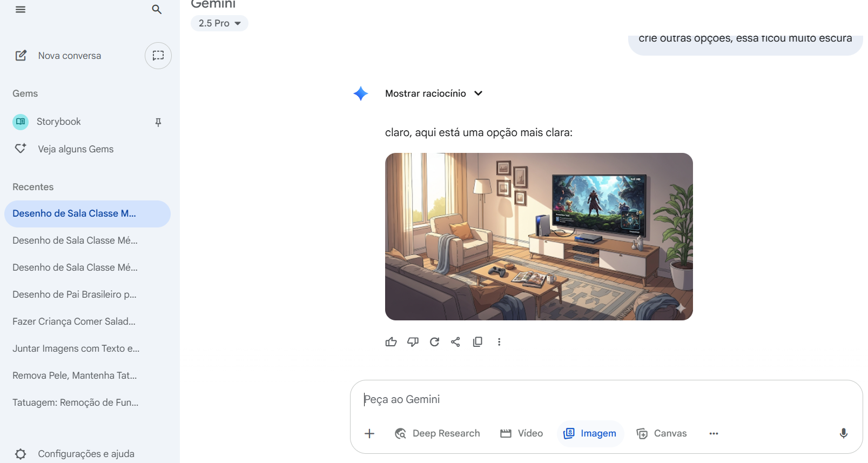Toggle the Imagem tool chip
Image resolution: width=868 pixels, height=463 pixels.
[x=590, y=433]
